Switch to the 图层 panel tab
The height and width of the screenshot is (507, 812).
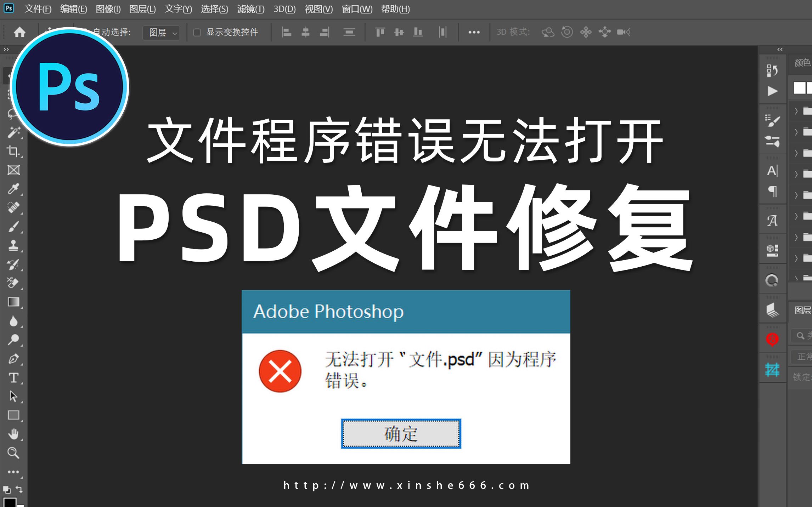pos(802,310)
